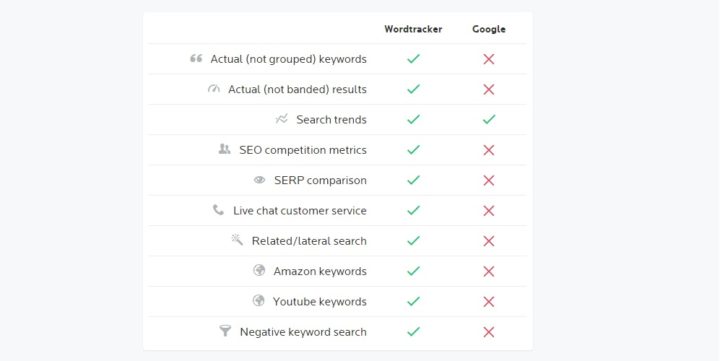Click Google's green checkmark for Search trends
The image size is (720, 361).
(489, 119)
